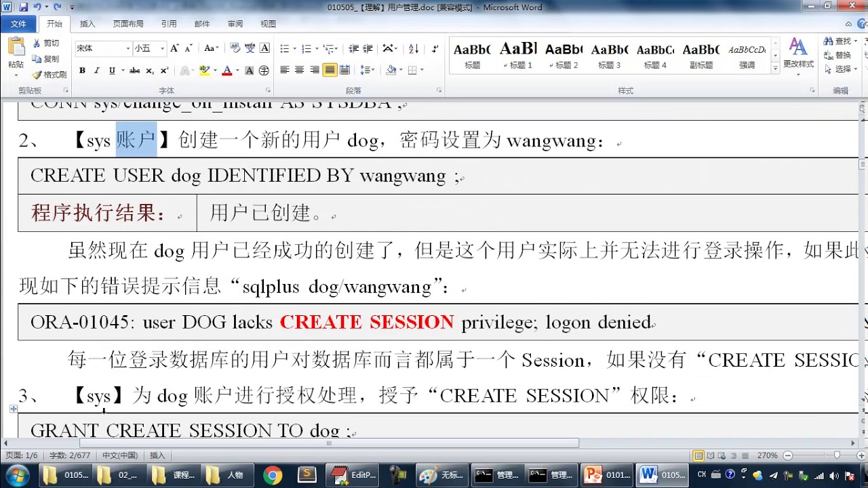The image size is (868, 488).
Task: Click the phonetic guide (wén) icon
Action: coord(250,49)
